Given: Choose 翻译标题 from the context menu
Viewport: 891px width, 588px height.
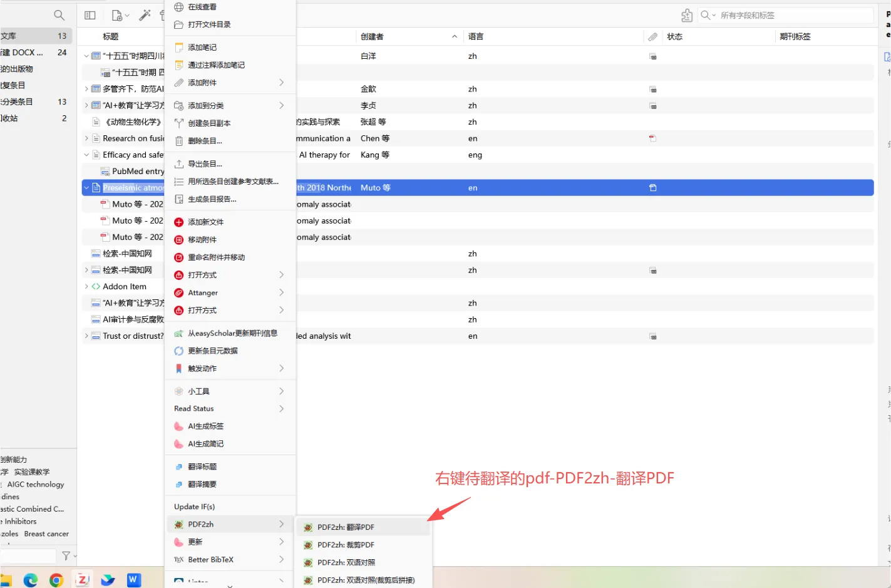Looking at the screenshot, I should 202,467.
